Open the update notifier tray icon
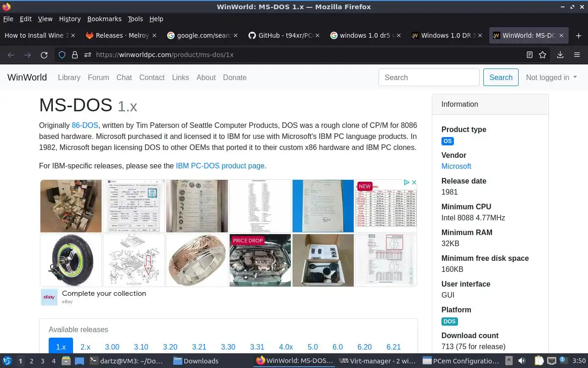This screenshot has height=368, width=588. 563,361
